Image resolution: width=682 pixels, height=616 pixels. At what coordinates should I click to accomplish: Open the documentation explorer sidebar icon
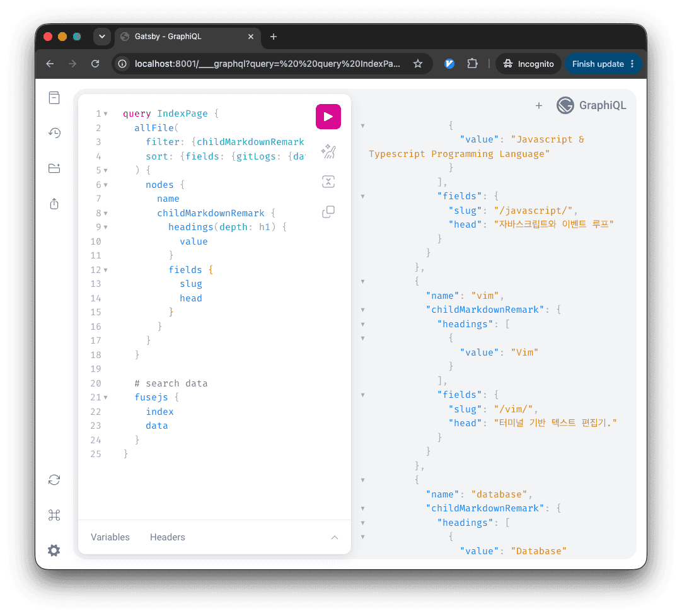click(x=54, y=98)
